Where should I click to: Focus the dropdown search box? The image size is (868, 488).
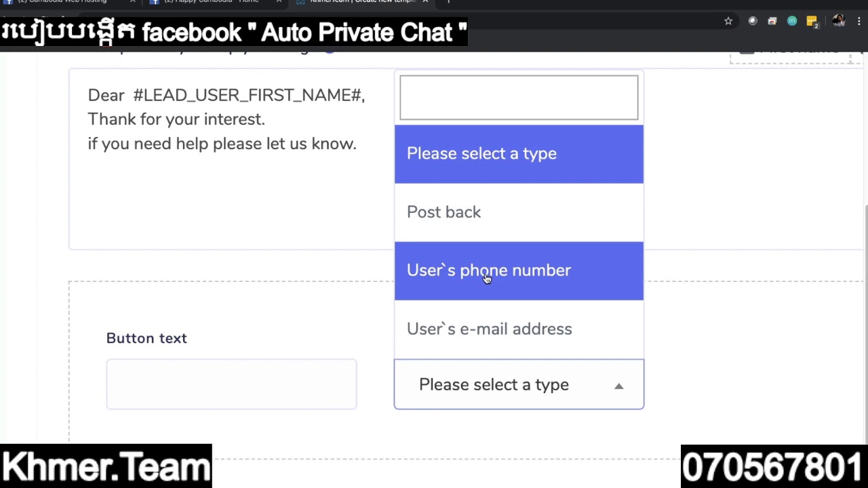click(519, 98)
